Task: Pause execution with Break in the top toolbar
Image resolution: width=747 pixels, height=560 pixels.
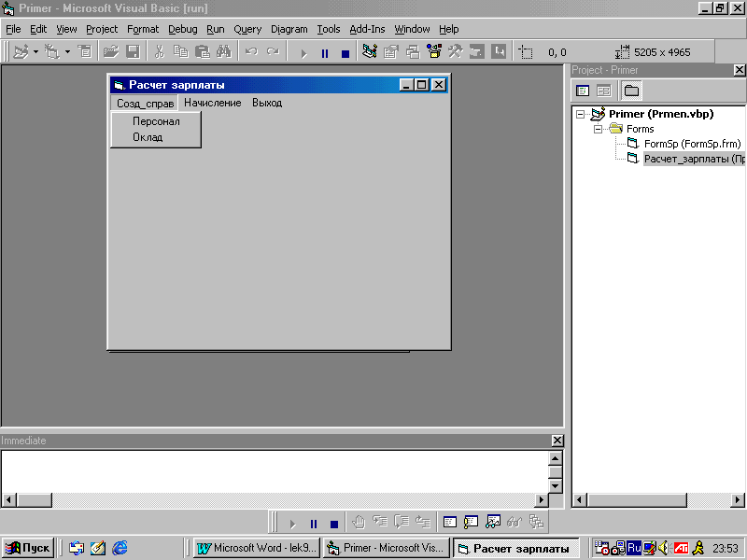Action: pyautogui.click(x=324, y=53)
